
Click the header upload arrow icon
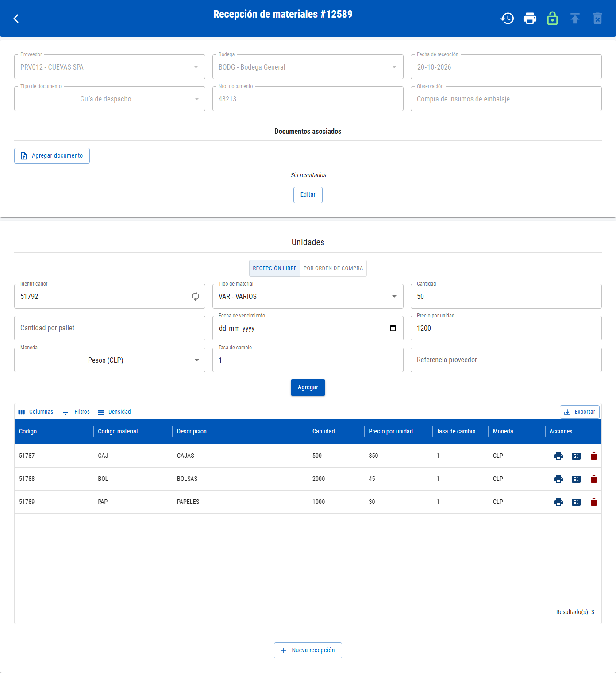(575, 19)
